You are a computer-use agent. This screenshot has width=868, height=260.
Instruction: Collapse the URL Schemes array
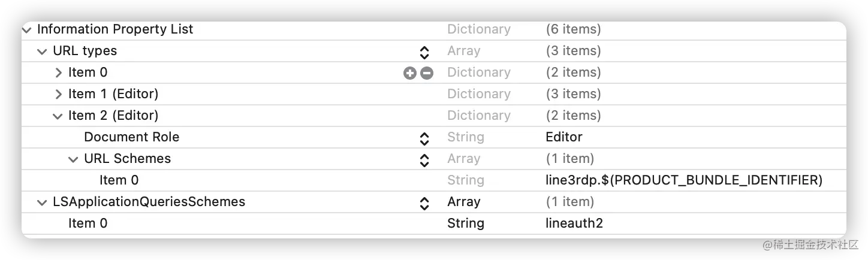point(73,159)
